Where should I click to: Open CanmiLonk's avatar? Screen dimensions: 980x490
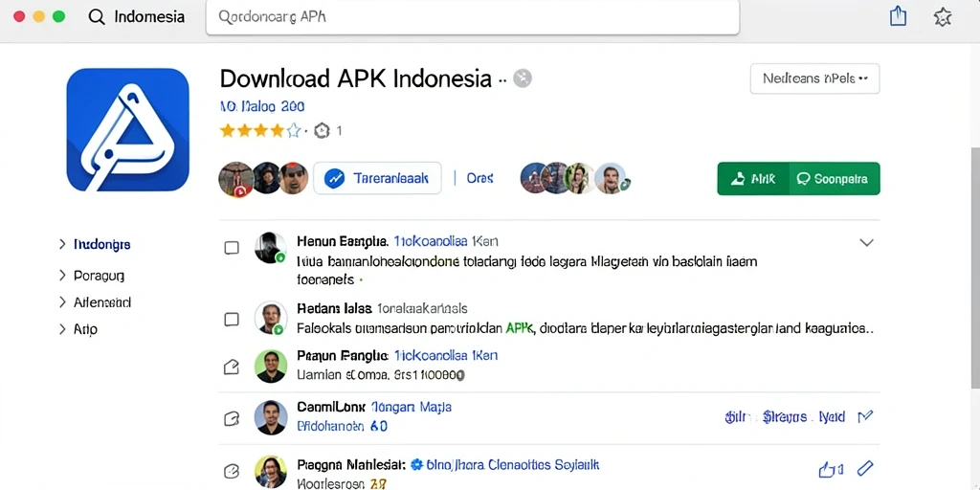coord(271,417)
